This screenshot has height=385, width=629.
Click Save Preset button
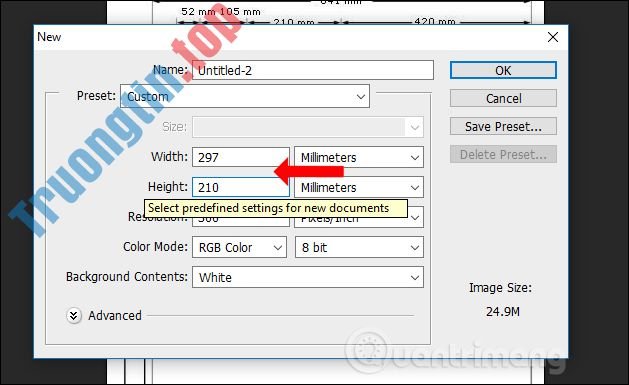(x=503, y=126)
